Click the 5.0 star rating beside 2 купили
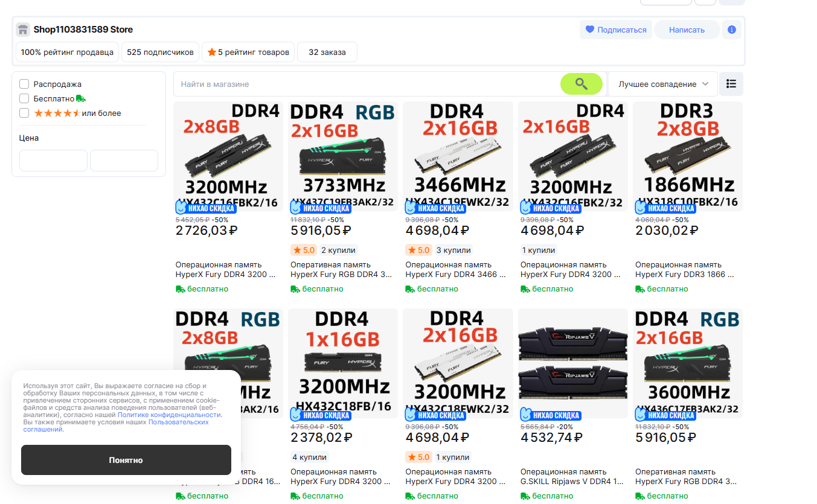The height and width of the screenshot is (504, 817). point(304,250)
